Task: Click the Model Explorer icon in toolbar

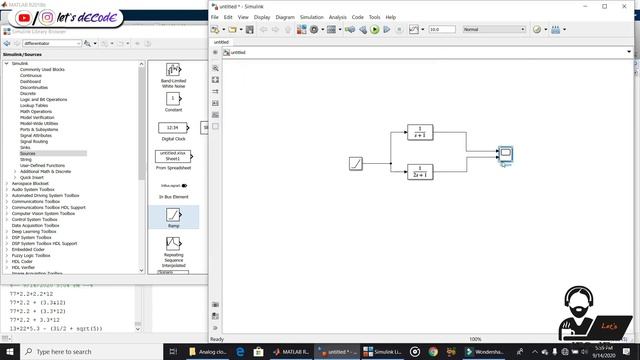Action: coord(331,29)
